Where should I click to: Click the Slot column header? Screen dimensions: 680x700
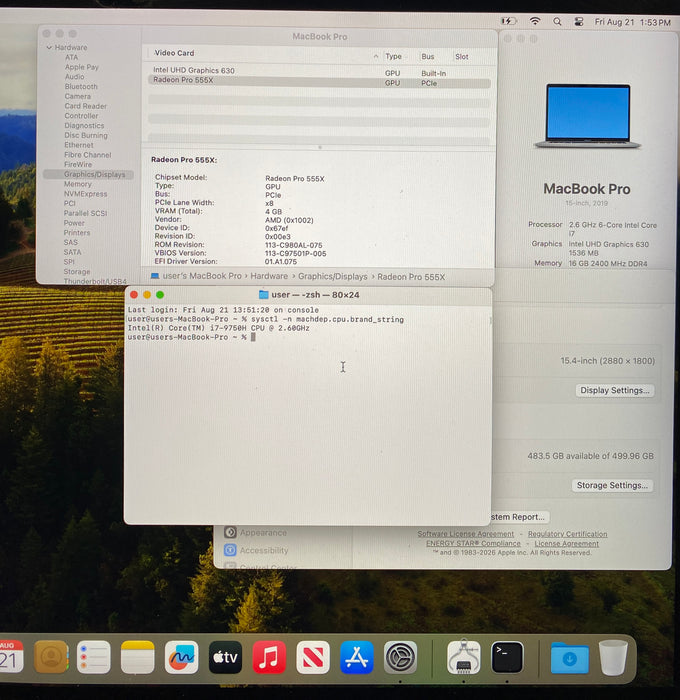tap(462, 57)
